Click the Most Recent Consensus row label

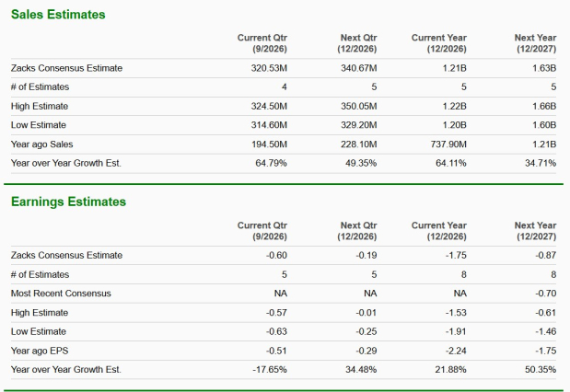(x=61, y=294)
